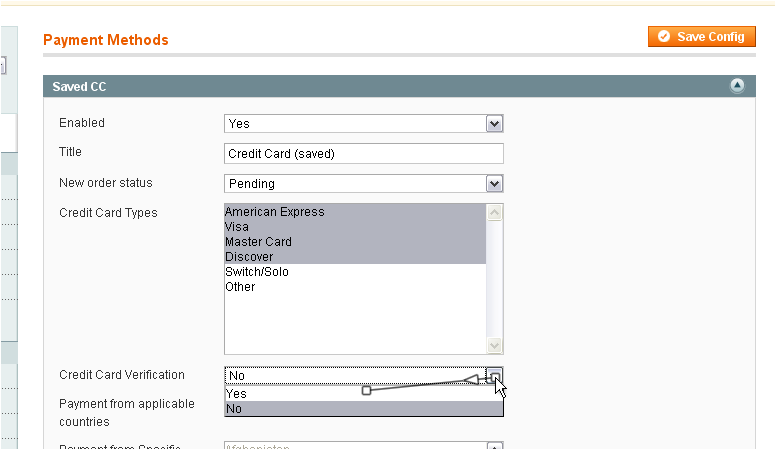
Task: Click the Credit Card Verification dropdown arrow
Action: (495, 376)
